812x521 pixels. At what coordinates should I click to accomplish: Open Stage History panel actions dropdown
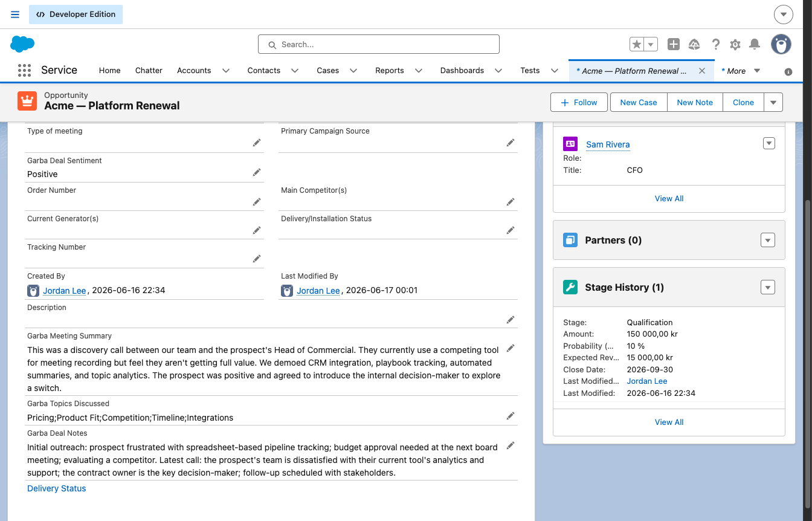pos(767,287)
